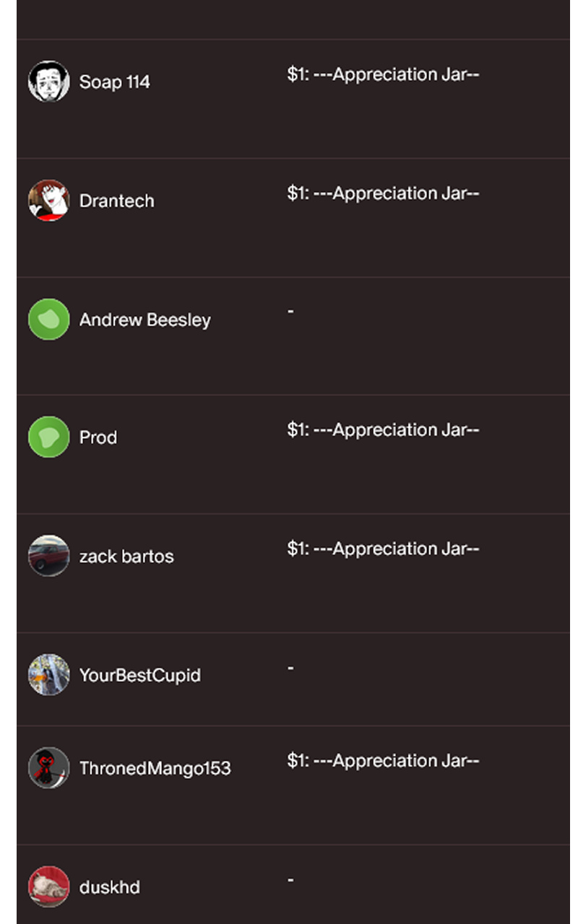
Task: Click duskhd's red avatar
Action: [x=48, y=886]
